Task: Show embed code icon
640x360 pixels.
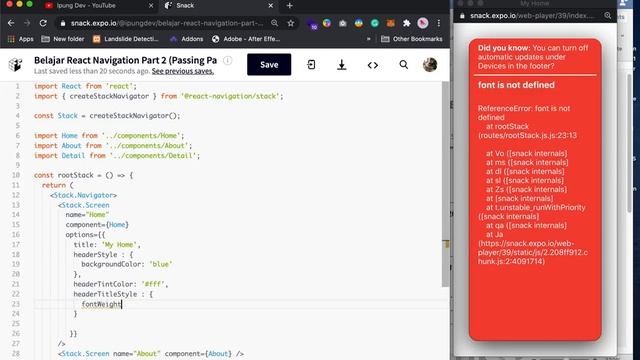Action: coord(373,64)
